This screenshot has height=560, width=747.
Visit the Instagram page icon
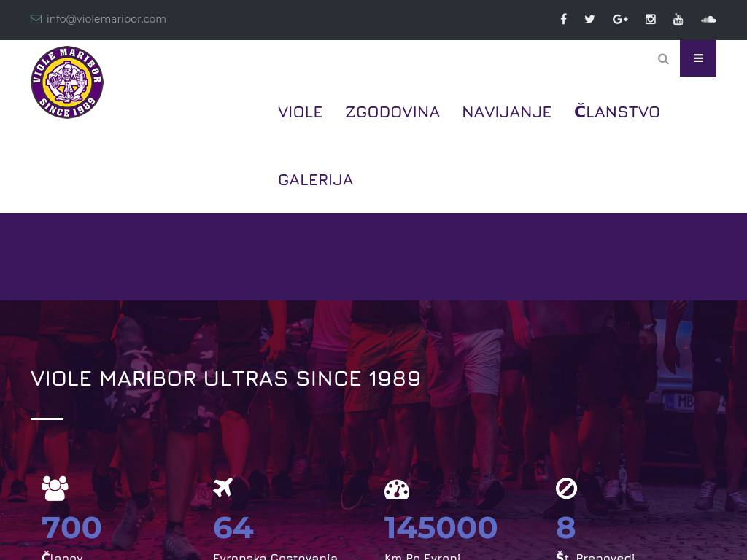pyautogui.click(x=650, y=19)
